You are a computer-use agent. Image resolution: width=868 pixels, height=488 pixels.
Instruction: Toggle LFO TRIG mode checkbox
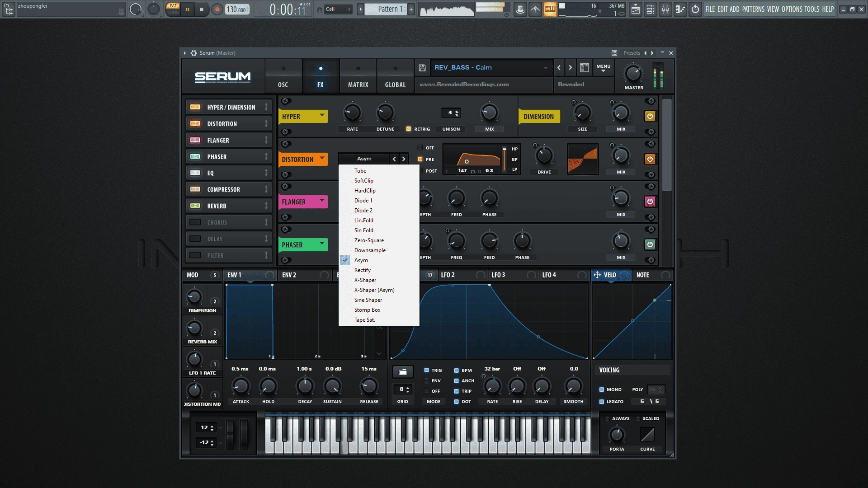[x=426, y=370]
